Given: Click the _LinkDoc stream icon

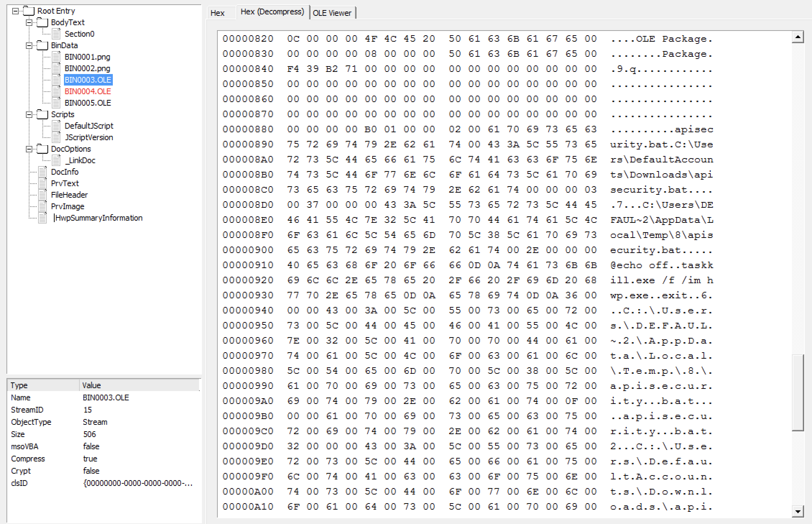Looking at the screenshot, I should pos(56,160).
